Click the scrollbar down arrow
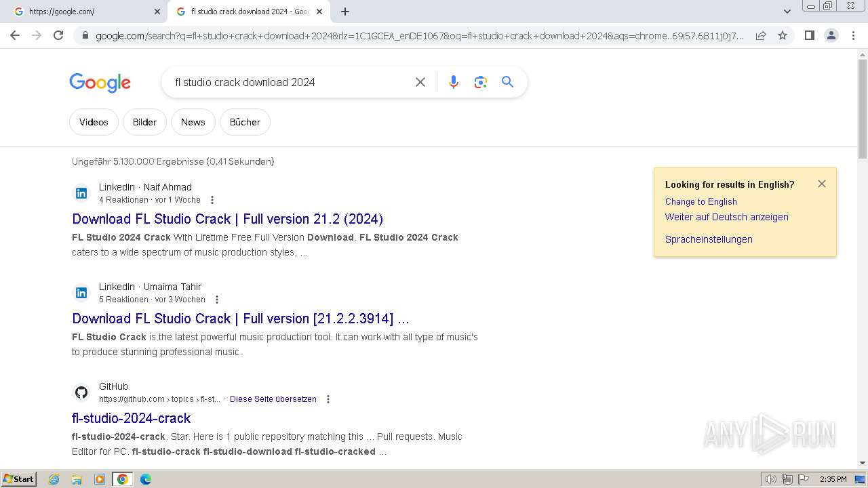 pyautogui.click(x=863, y=464)
